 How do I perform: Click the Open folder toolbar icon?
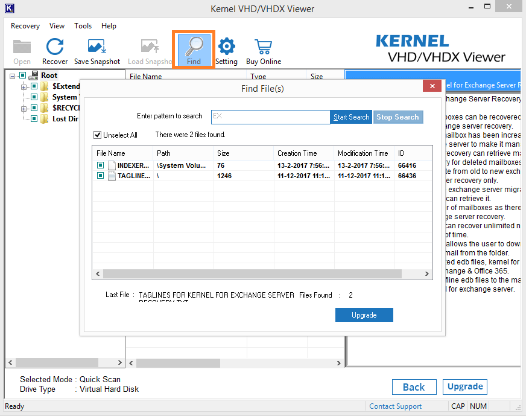22,47
